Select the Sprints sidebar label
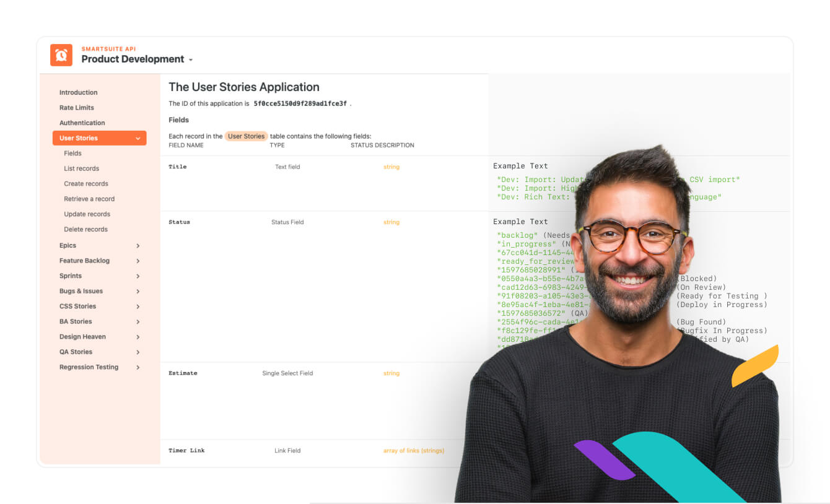Image resolution: width=830 pixels, height=504 pixels. coord(71,276)
